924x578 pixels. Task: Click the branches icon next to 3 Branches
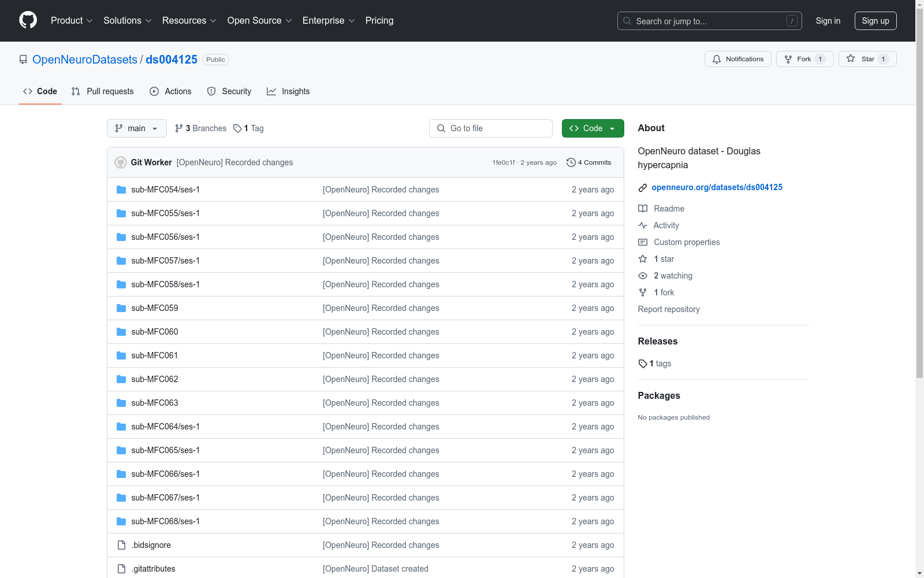pos(179,128)
